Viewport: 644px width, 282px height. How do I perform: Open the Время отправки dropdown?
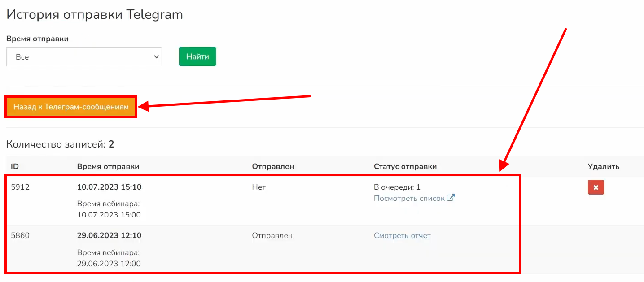[84, 57]
